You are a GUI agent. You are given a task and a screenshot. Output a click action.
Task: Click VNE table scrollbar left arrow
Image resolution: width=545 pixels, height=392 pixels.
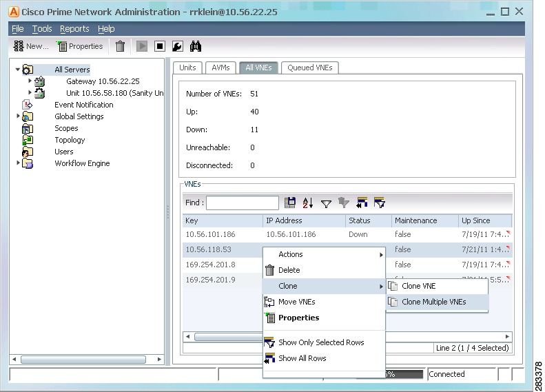[x=187, y=336]
